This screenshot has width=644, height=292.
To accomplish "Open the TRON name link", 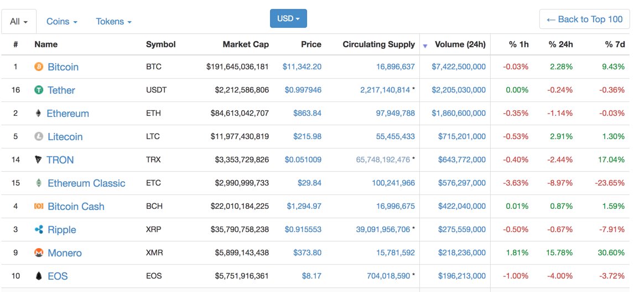I will 60,160.
